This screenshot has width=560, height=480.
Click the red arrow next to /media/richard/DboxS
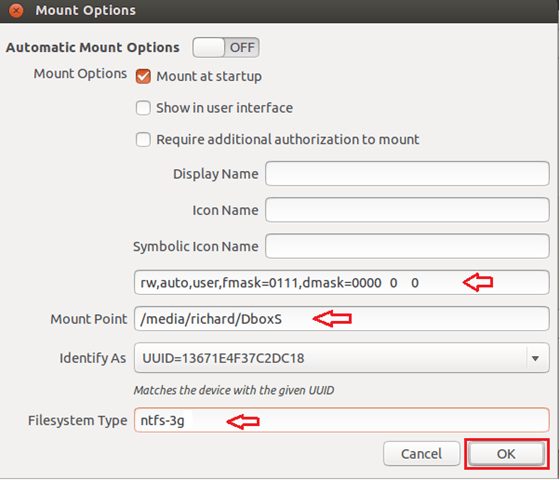click(332, 318)
